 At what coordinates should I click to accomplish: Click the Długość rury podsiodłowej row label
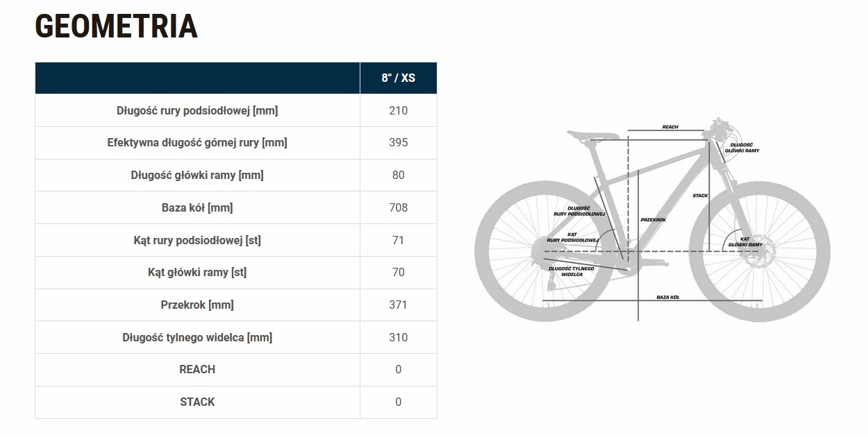pyautogui.click(x=197, y=110)
